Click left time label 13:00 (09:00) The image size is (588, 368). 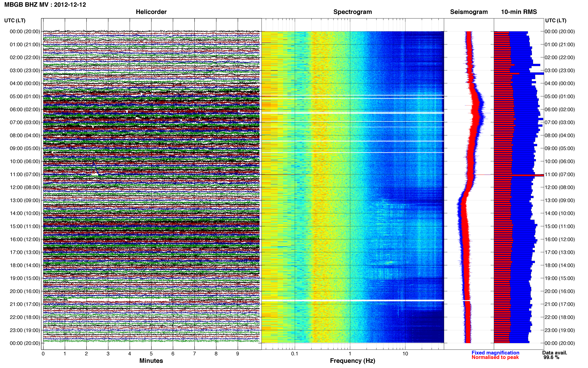click(x=25, y=200)
